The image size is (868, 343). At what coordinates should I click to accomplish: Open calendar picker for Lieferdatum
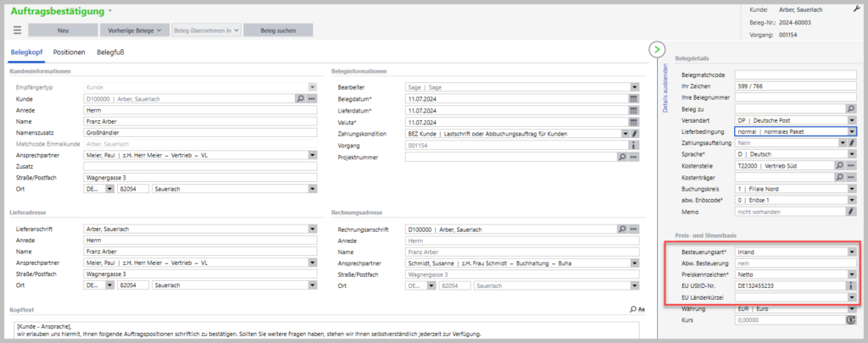point(633,110)
